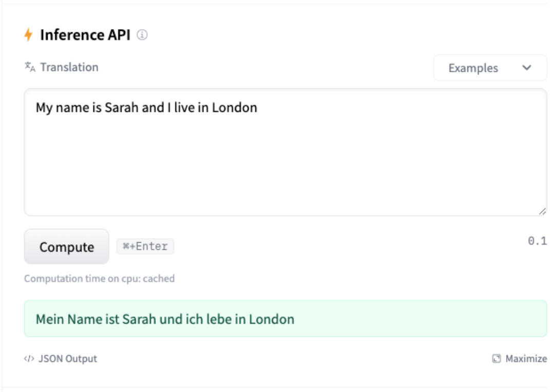This screenshot has height=392, width=555.
Task: Click the ⌘+Enter shortcut badge
Action: [145, 246]
